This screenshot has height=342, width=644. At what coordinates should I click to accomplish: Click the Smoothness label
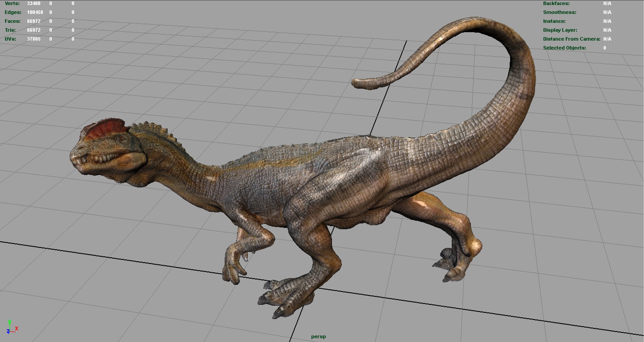point(559,12)
